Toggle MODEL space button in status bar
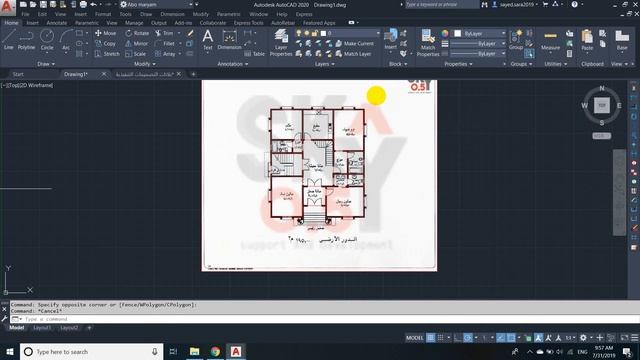This screenshot has height=360, width=640. 415,338
